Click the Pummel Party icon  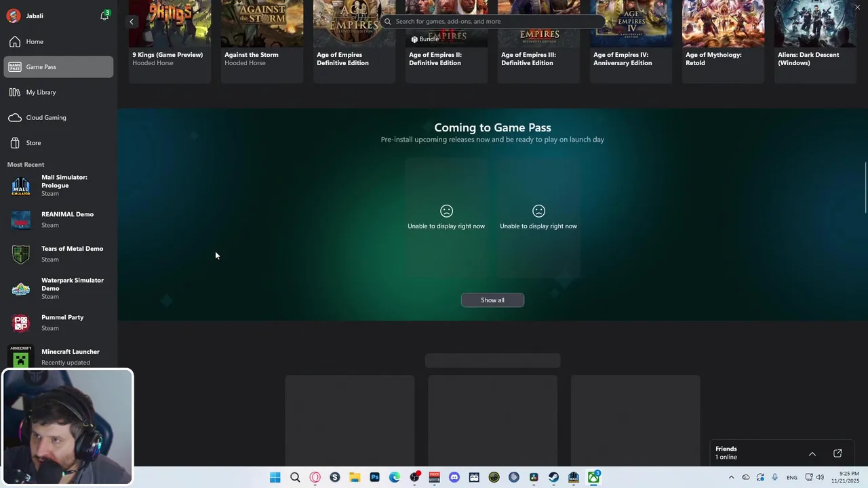tap(21, 323)
